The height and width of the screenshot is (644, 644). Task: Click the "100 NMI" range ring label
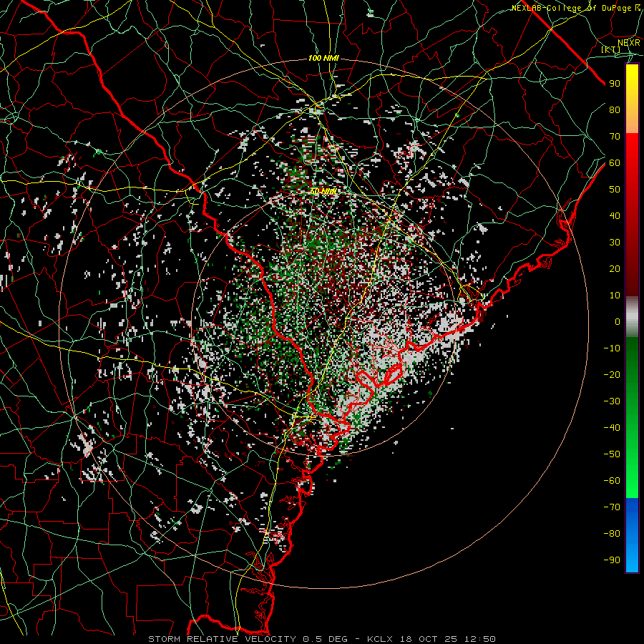click(323, 59)
